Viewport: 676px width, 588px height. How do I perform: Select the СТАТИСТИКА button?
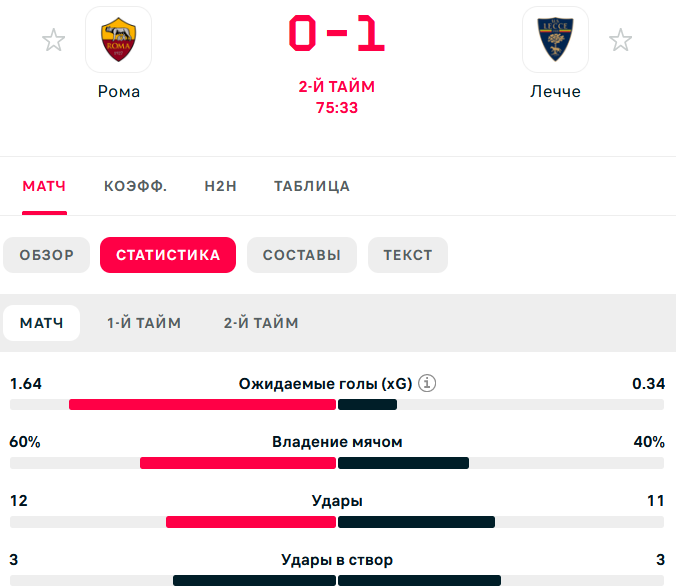coord(168,255)
